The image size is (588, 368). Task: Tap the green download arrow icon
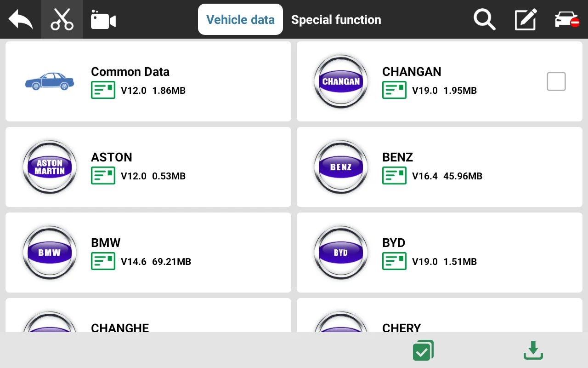533,351
